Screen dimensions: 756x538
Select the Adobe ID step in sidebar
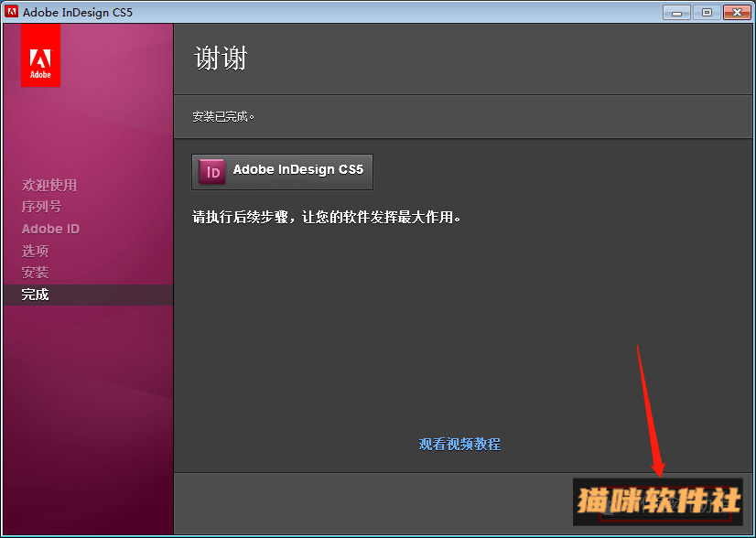coord(50,229)
